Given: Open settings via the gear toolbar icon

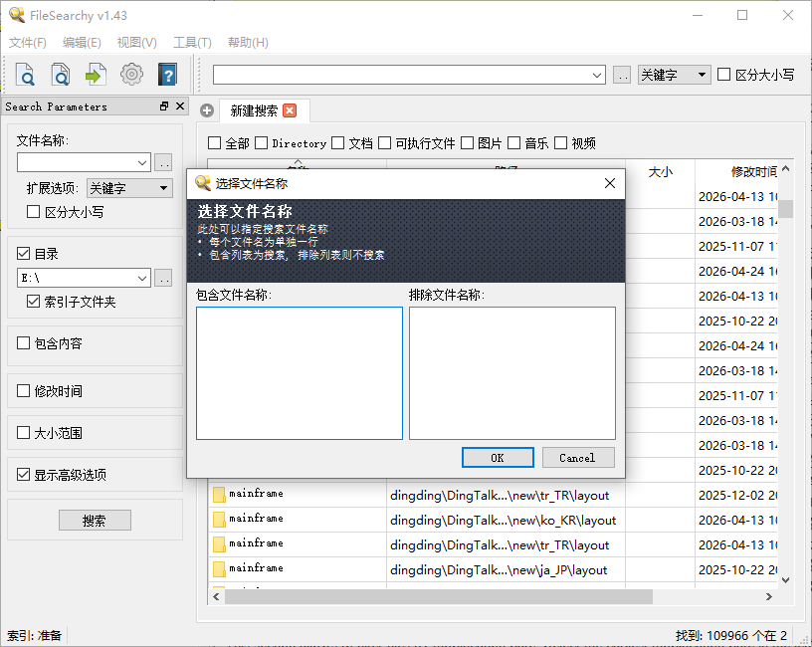Looking at the screenshot, I should point(131,75).
